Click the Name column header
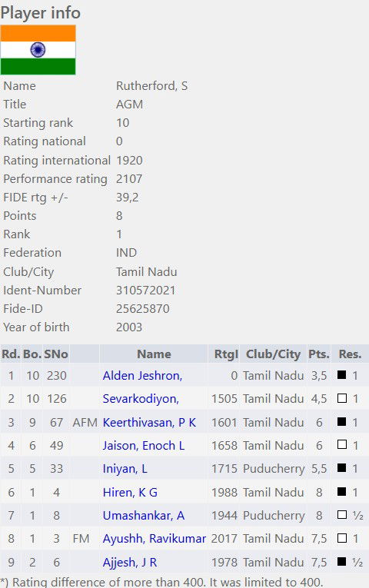 tap(154, 354)
